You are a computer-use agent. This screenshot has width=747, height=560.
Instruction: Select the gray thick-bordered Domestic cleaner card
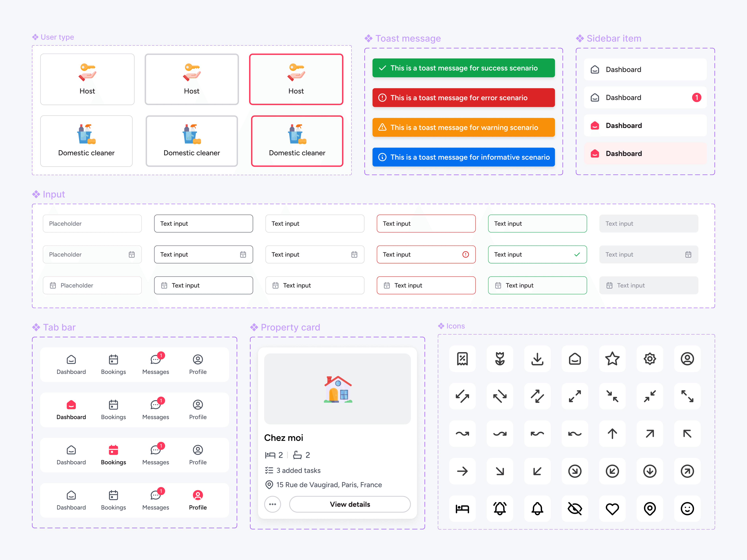pyautogui.click(x=192, y=141)
